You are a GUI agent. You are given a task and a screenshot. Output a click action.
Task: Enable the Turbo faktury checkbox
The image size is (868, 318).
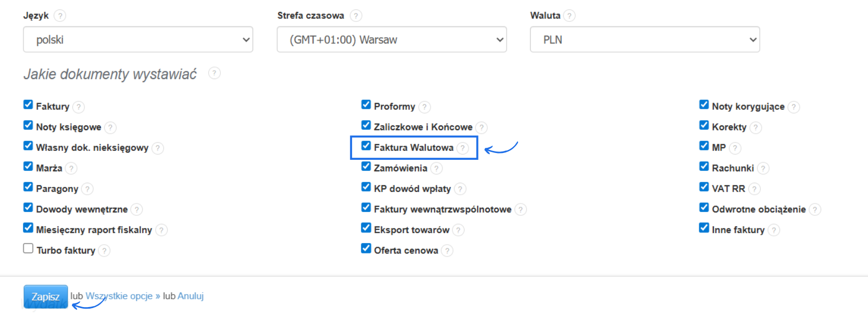[28, 249]
